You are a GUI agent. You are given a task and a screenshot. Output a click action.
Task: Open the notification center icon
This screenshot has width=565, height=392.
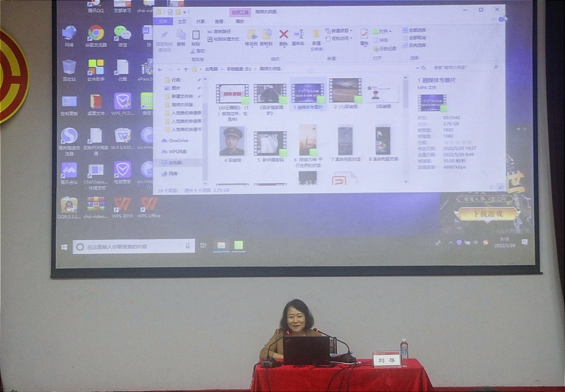(524, 242)
